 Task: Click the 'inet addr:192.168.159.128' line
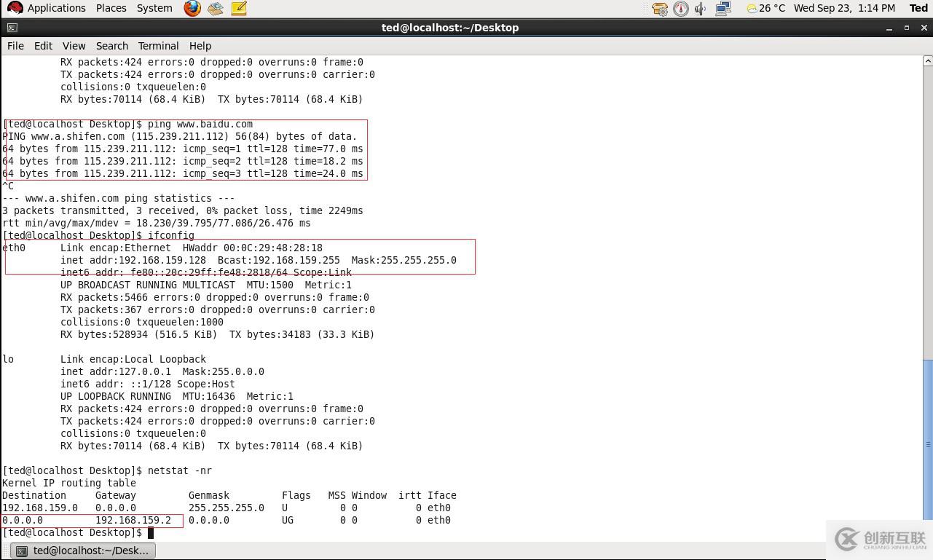pos(259,260)
